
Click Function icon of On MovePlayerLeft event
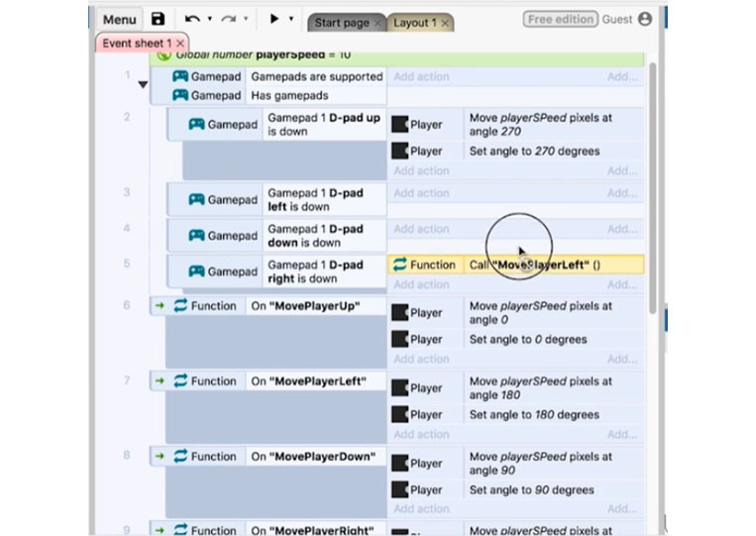point(180,380)
